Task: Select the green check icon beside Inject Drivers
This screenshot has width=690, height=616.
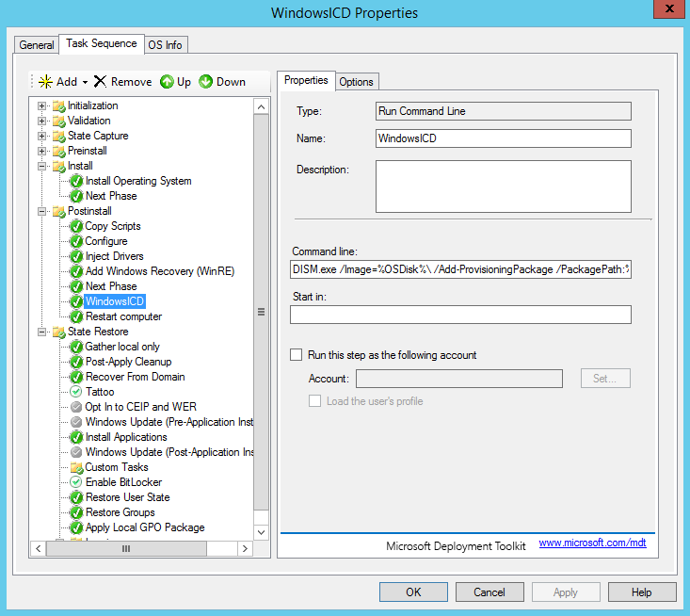Action: click(76, 256)
